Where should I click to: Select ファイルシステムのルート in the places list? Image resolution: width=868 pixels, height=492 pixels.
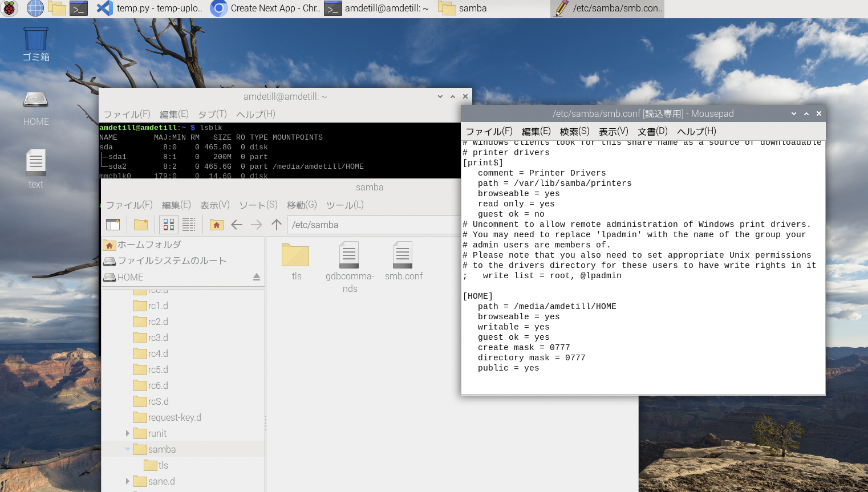172,261
